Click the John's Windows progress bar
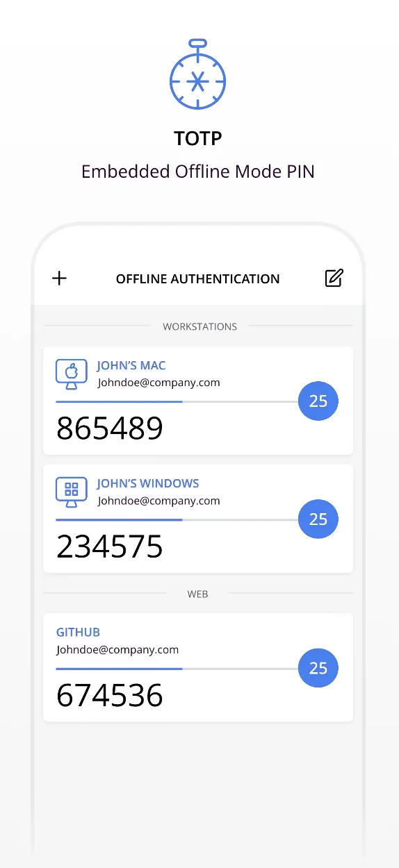Image resolution: width=399 pixels, height=868 pixels. pyautogui.click(x=177, y=519)
